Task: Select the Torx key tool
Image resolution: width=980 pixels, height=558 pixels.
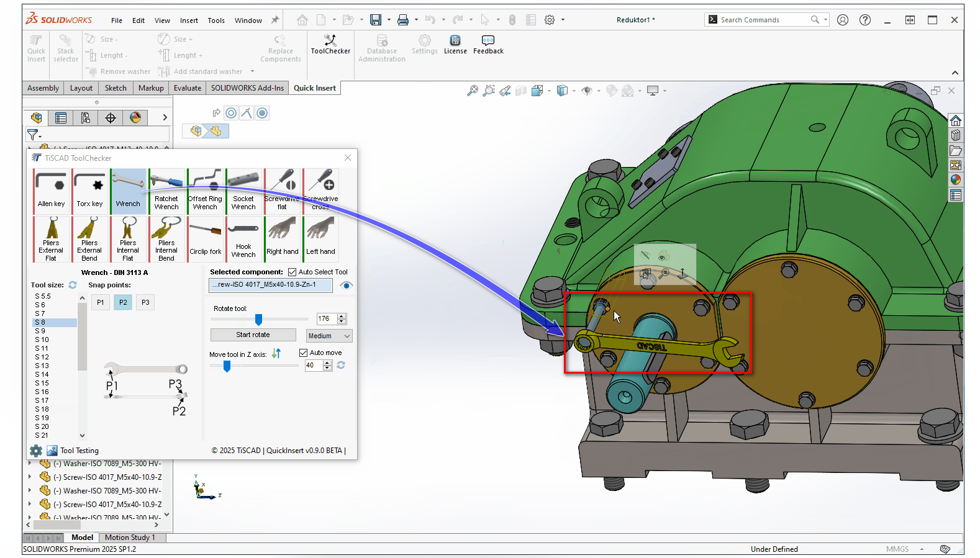Action: pos(89,191)
